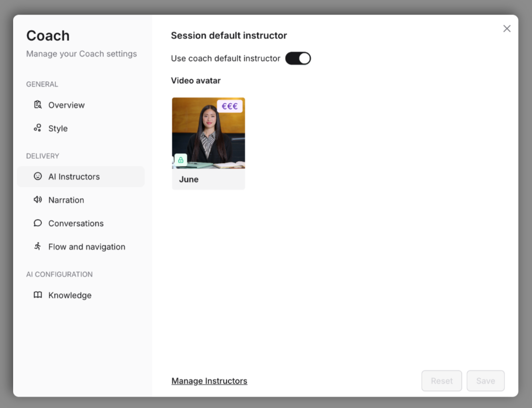Go to the Narration settings page
The height and width of the screenshot is (408, 532).
66,200
